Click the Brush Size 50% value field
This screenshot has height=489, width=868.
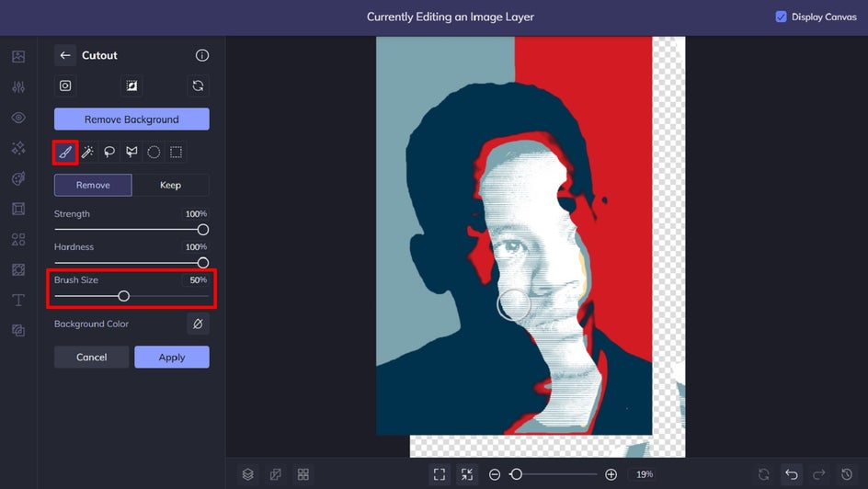click(196, 280)
